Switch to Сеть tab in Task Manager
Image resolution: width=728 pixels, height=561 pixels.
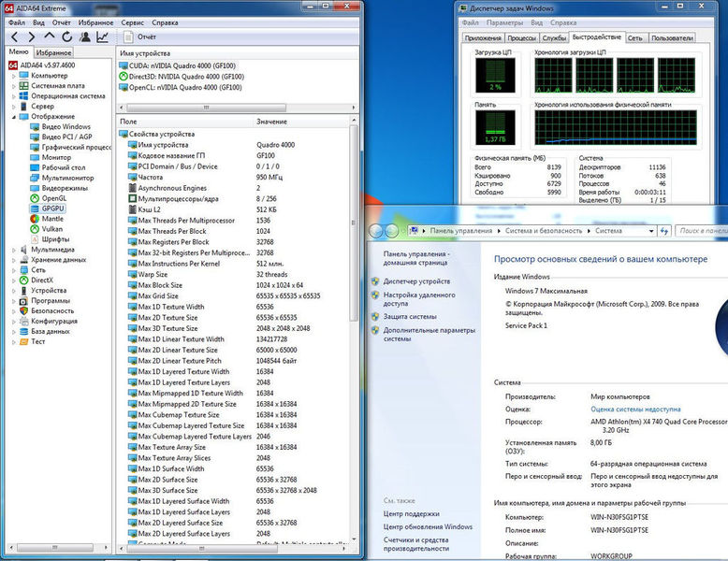[634, 38]
